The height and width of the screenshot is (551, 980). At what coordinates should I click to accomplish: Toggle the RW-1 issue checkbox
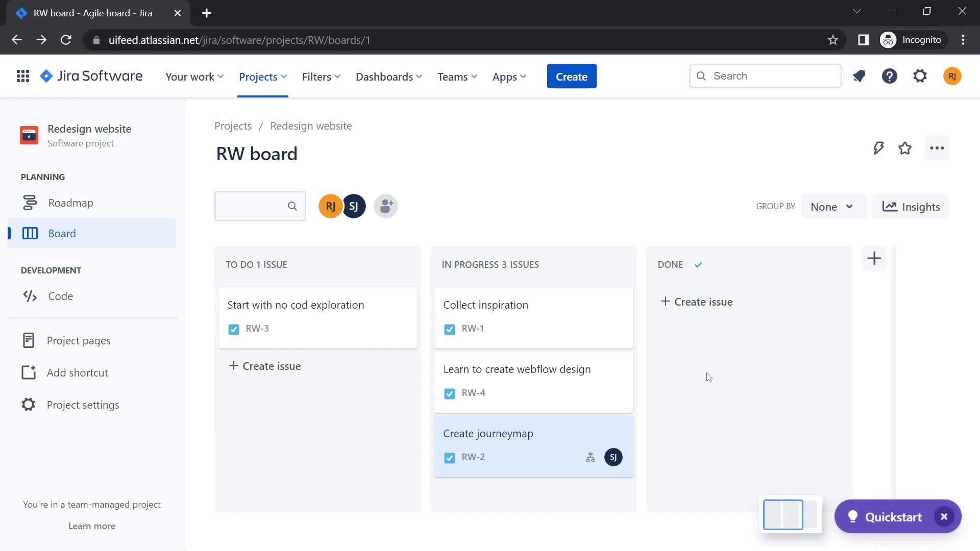tap(449, 329)
